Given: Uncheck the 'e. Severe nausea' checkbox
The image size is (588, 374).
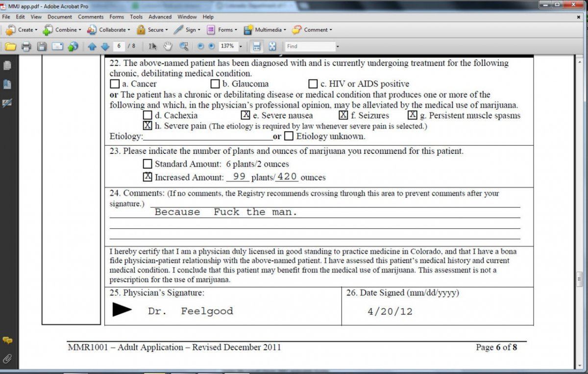Looking at the screenshot, I should click(245, 115).
